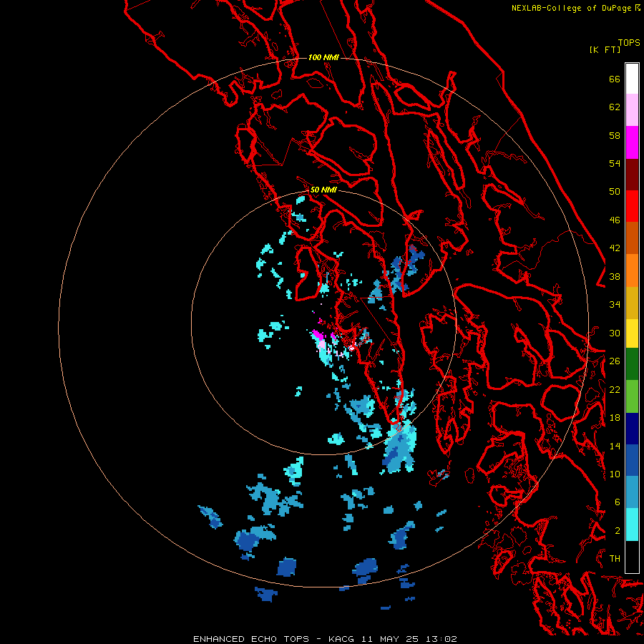Click the legend value 34
This screenshot has height=644, width=644.
(615, 305)
